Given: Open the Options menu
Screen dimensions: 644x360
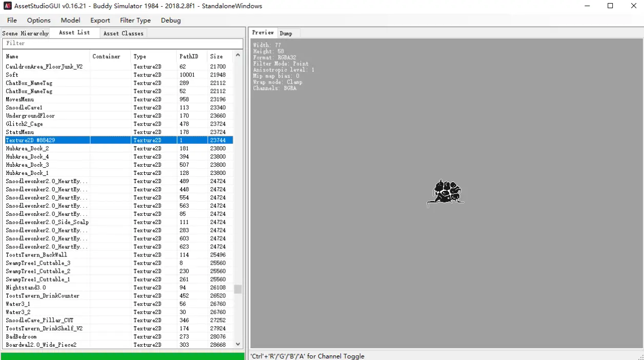Looking at the screenshot, I should pyautogui.click(x=39, y=21).
